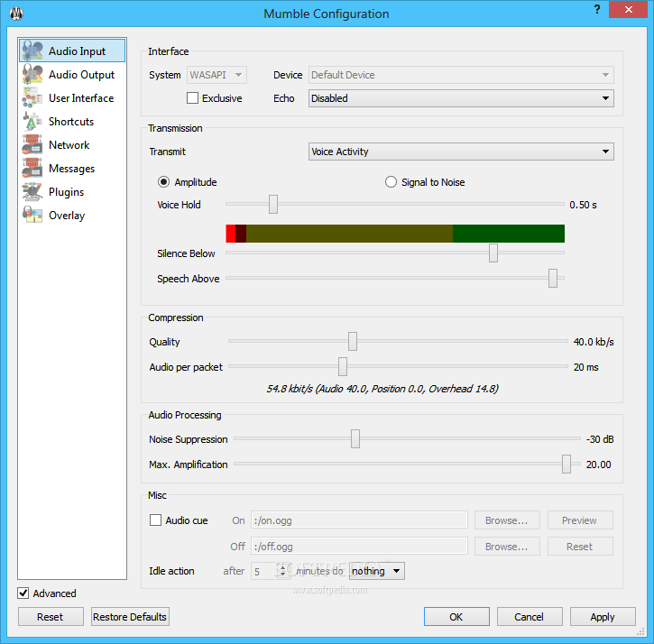Click the Audio per packet slider handle
The width and height of the screenshot is (654, 644).
pos(343,366)
